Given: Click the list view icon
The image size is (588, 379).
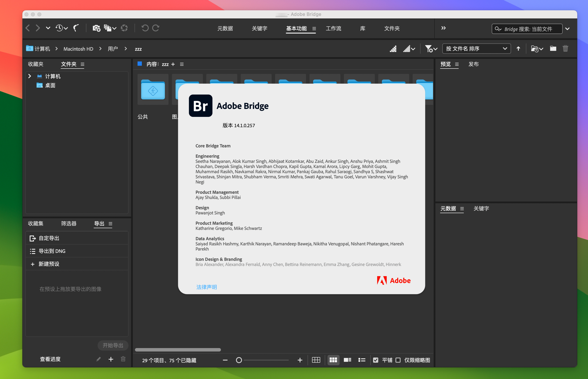Looking at the screenshot, I should [361, 360].
